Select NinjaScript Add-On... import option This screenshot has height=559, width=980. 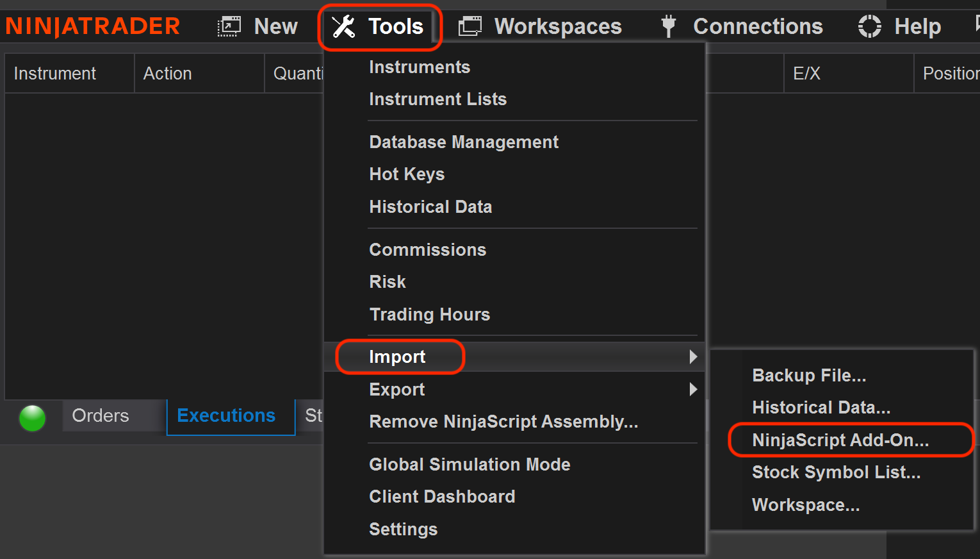(840, 440)
